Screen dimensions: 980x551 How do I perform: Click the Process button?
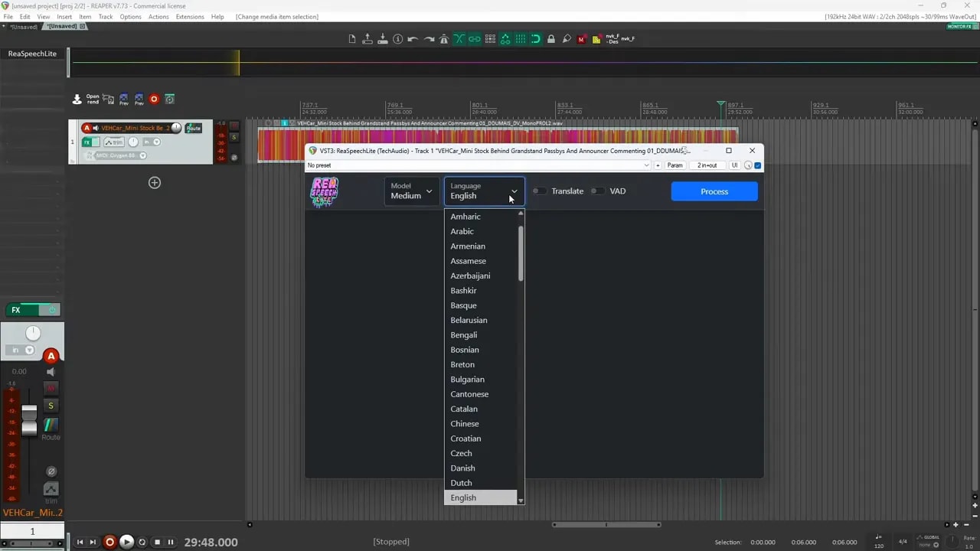click(x=714, y=191)
